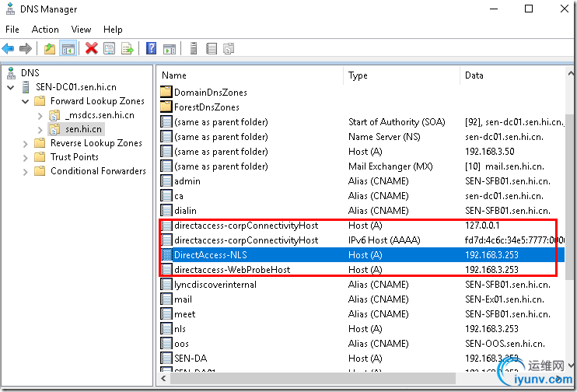Viewport: 577px width, 392px height.
Task: Select SEN-DC01.sen.hi.cn in the tree
Action: tap(75, 87)
